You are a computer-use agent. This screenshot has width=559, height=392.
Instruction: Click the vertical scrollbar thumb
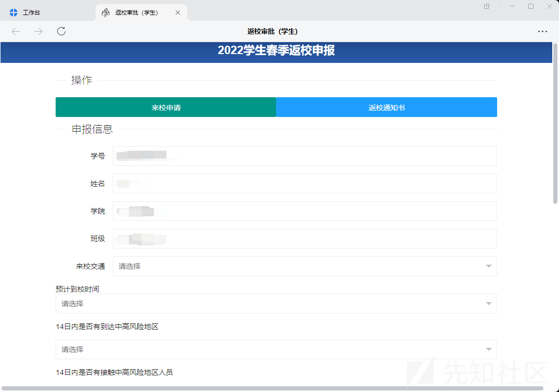[x=555, y=123]
